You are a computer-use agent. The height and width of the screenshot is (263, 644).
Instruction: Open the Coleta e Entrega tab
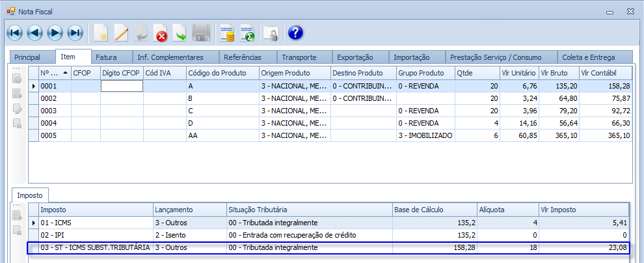point(589,57)
